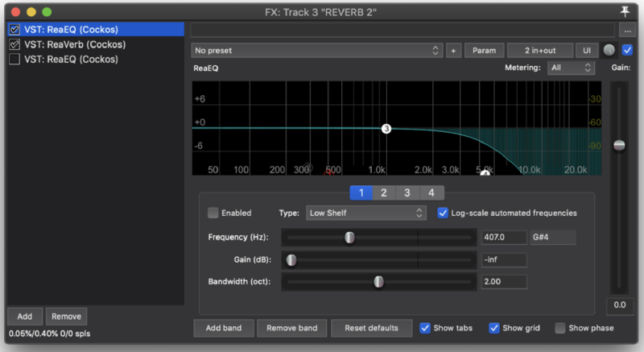Open the band Type Low Shelf dropdown

coord(366,213)
